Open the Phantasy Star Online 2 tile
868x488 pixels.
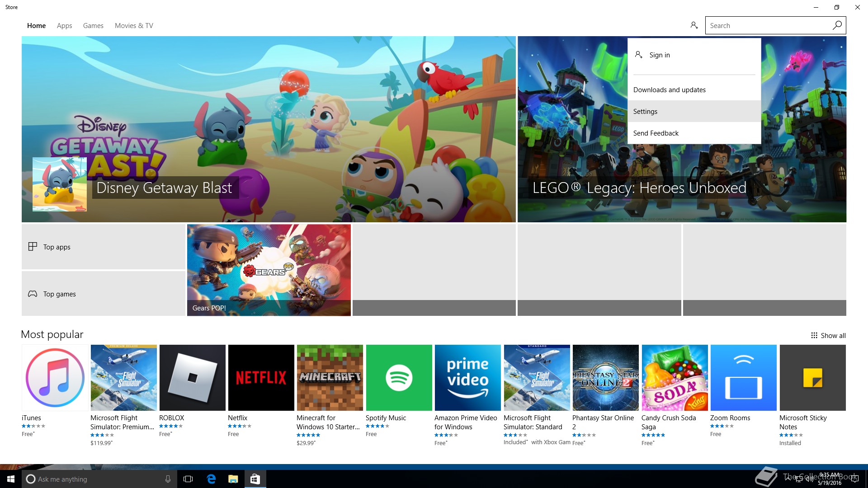[x=606, y=378]
